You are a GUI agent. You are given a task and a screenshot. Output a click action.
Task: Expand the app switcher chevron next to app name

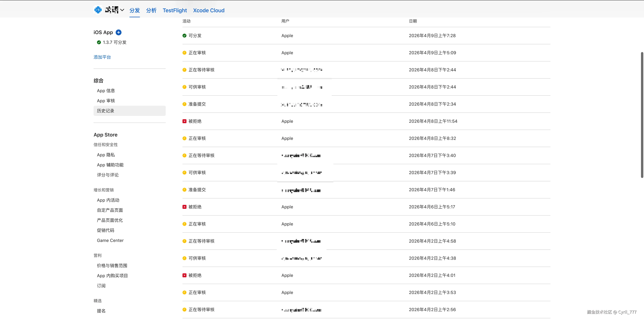click(x=122, y=10)
